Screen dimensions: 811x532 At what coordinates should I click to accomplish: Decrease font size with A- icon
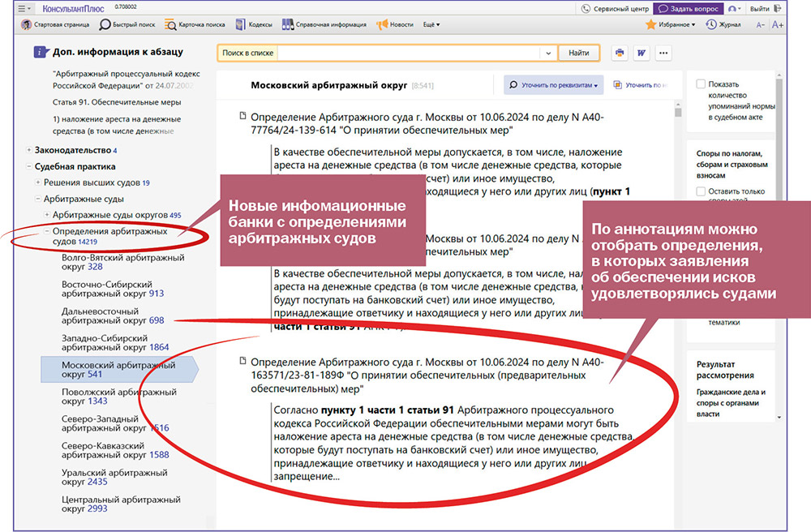(x=761, y=25)
